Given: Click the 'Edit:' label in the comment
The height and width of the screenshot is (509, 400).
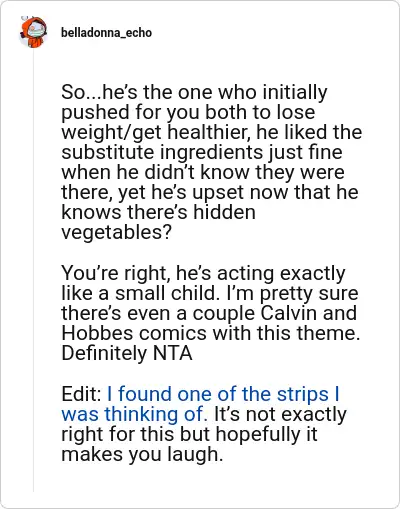Looking at the screenshot, I should tap(82, 394).
